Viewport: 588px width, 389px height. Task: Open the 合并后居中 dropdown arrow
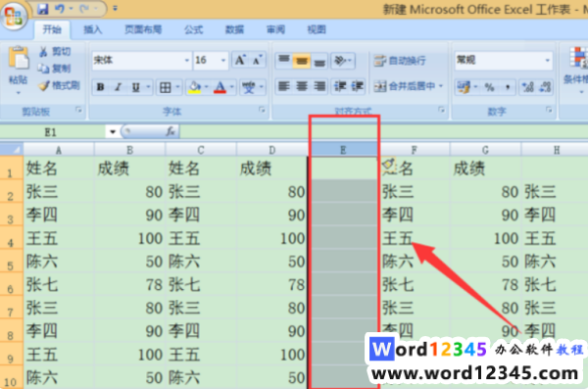[x=441, y=86]
